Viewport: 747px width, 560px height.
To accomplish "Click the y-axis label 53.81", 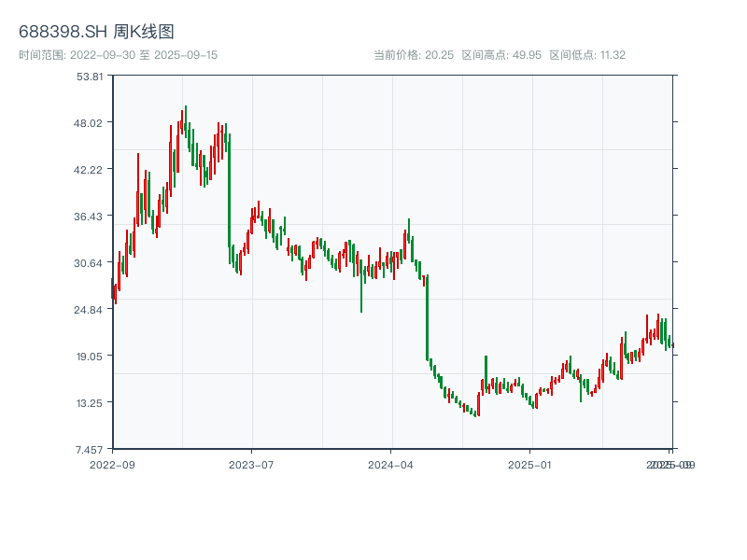I will (90, 77).
